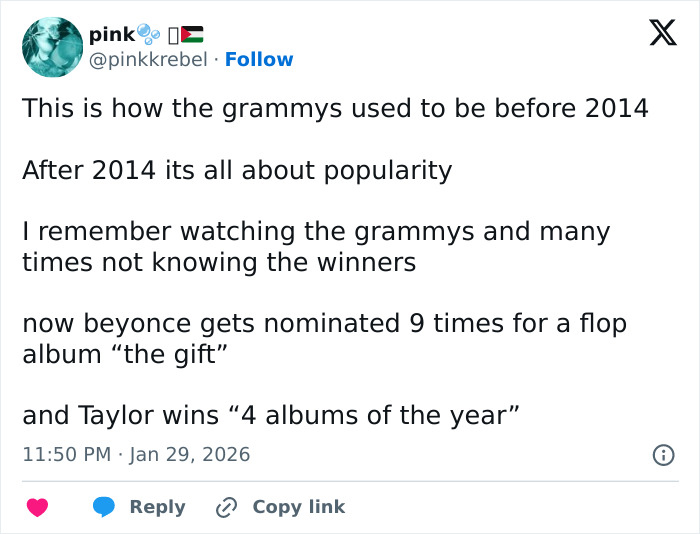Open the @pinkkrebel username handle

click(x=149, y=60)
